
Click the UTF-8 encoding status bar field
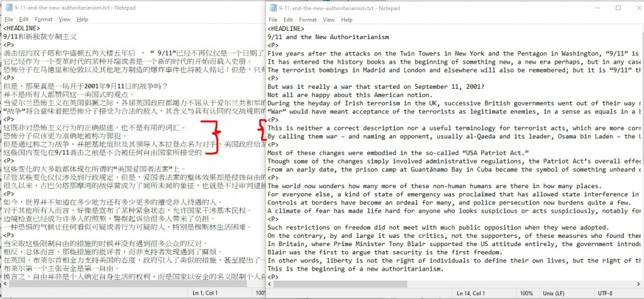coord(605,293)
